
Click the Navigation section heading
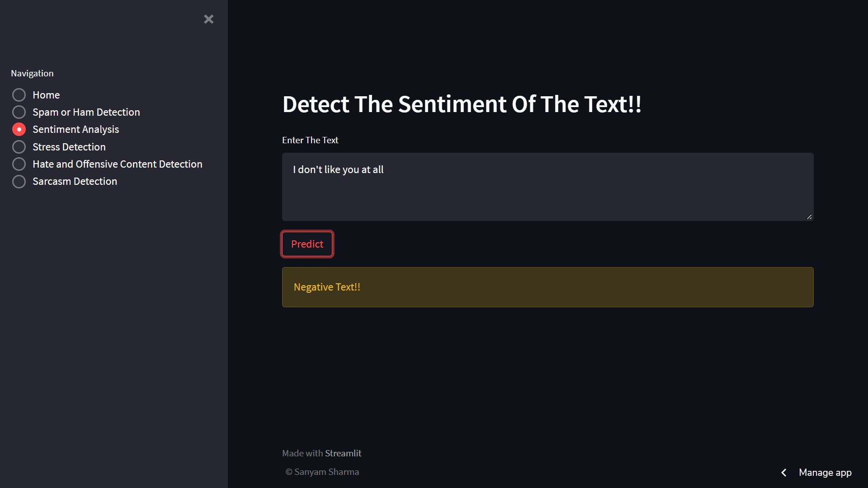32,73
